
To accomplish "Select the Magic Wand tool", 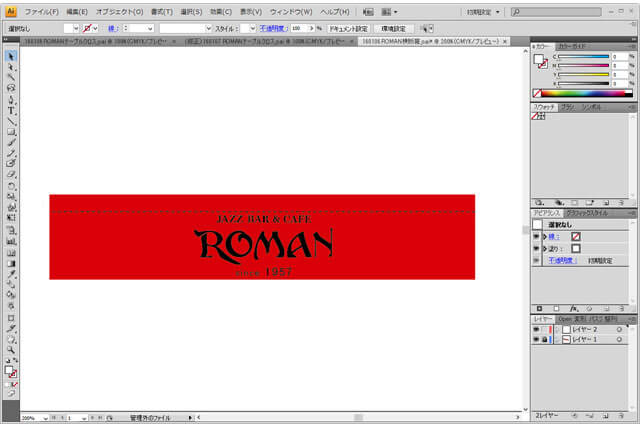I will point(11,77).
